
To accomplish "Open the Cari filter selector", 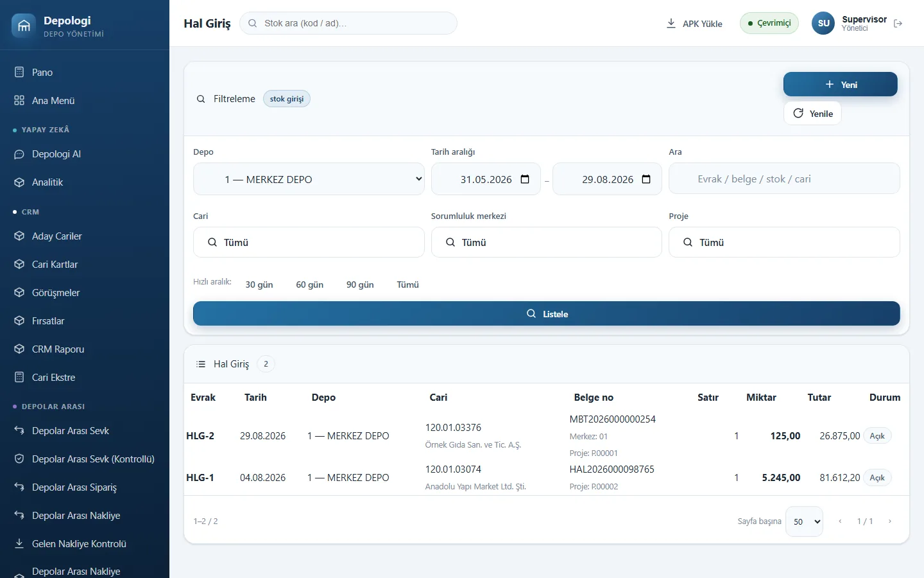I will tap(309, 242).
